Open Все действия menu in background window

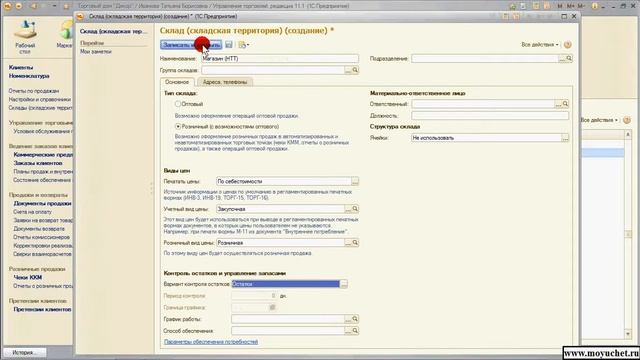pyautogui.click(x=599, y=120)
